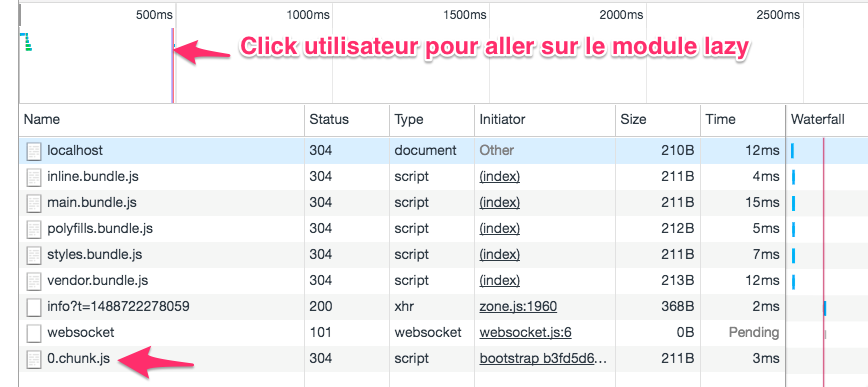Click the websocket request icon
868x387 pixels.
pyautogui.click(x=34, y=333)
